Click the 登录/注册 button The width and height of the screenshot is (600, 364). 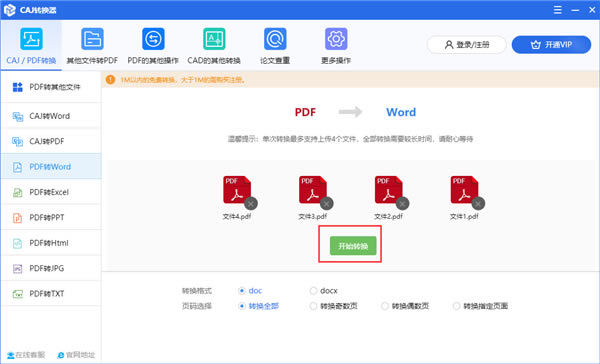(x=466, y=45)
